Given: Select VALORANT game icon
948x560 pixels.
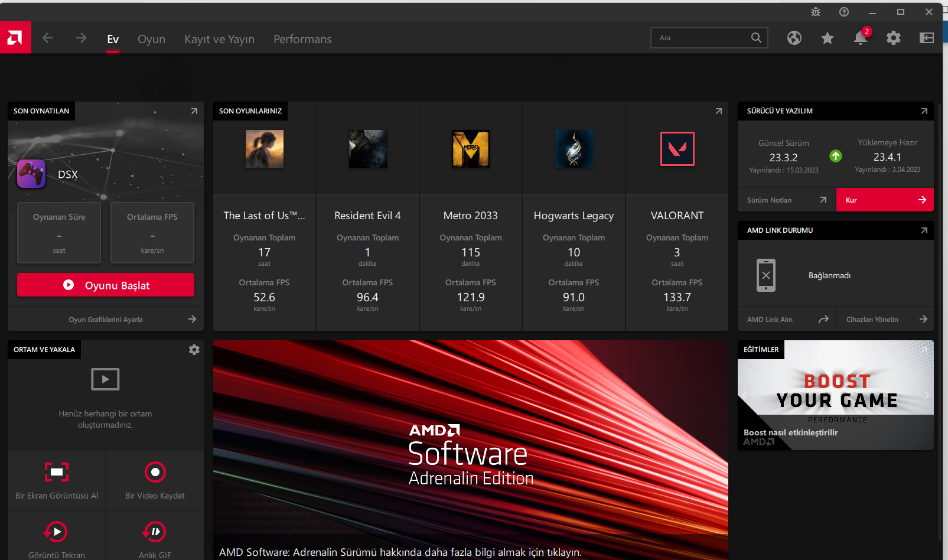Looking at the screenshot, I should click(677, 149).
